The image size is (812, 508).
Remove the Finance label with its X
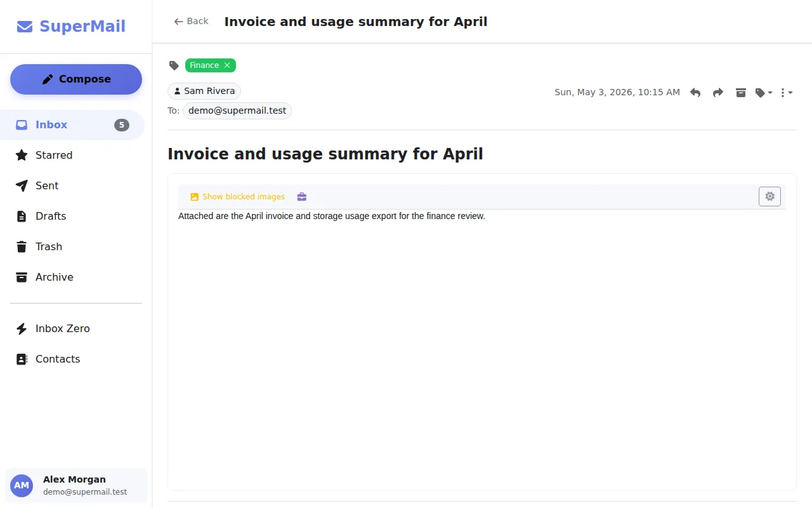(x=227, y=65)
